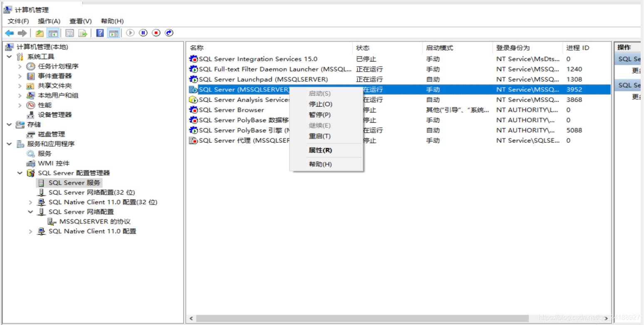Select 磁盘管理 in the tree
Screen dimensions: 644x325
[51, 134]
